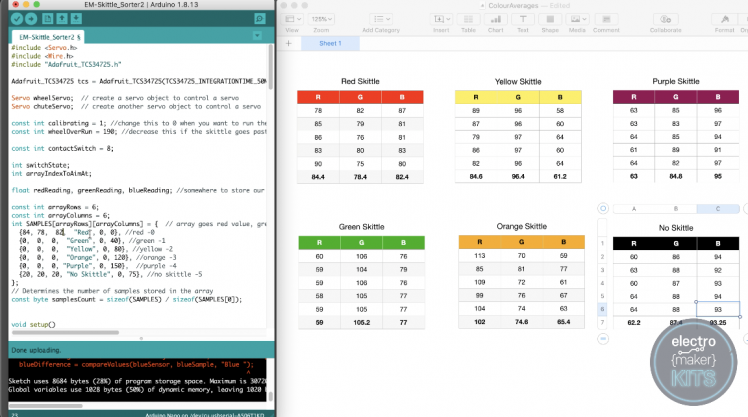
Task: Open the Format sidebar button
Action: pos(725,19)
